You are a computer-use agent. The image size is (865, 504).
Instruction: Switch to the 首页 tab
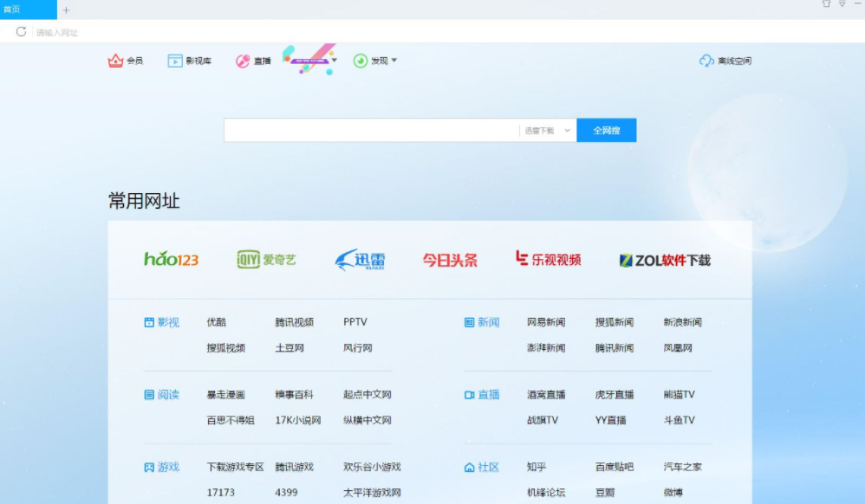(28, 10)
